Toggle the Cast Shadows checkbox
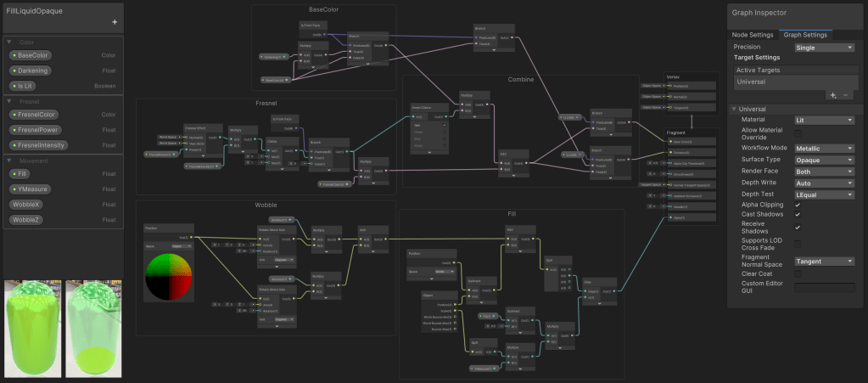 (x=798, y=216)
